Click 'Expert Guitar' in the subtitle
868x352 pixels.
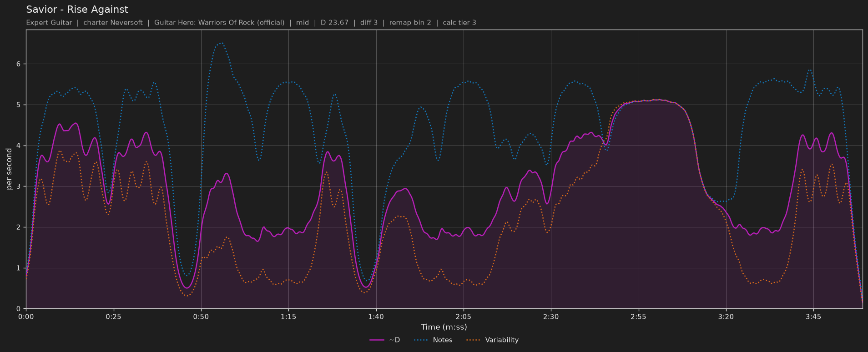(x=49, y=23)
